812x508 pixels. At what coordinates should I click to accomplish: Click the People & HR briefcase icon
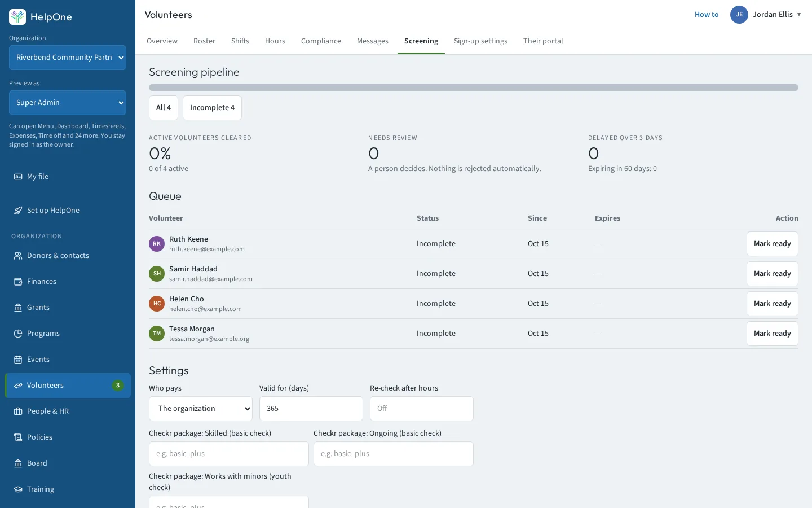(18, 411)
